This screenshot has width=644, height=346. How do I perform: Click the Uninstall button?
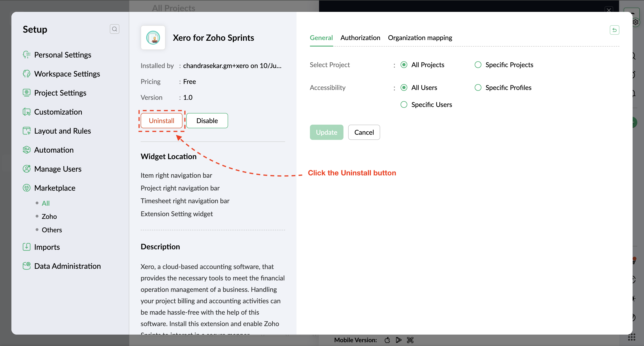[161, 121]
